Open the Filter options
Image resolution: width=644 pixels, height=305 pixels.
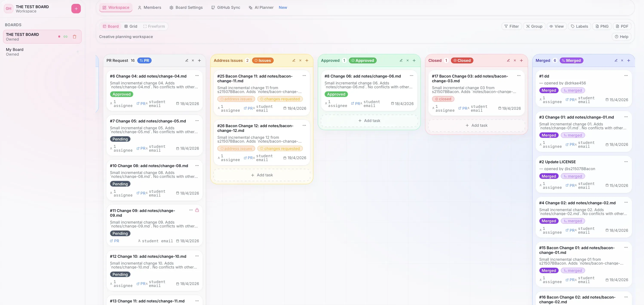pyautogui.click(x=512, y=26)
